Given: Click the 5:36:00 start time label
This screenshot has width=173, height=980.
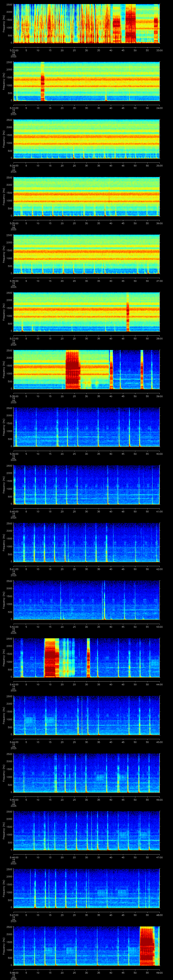Looking at the screenshot, I should click(x=14, y=281).
